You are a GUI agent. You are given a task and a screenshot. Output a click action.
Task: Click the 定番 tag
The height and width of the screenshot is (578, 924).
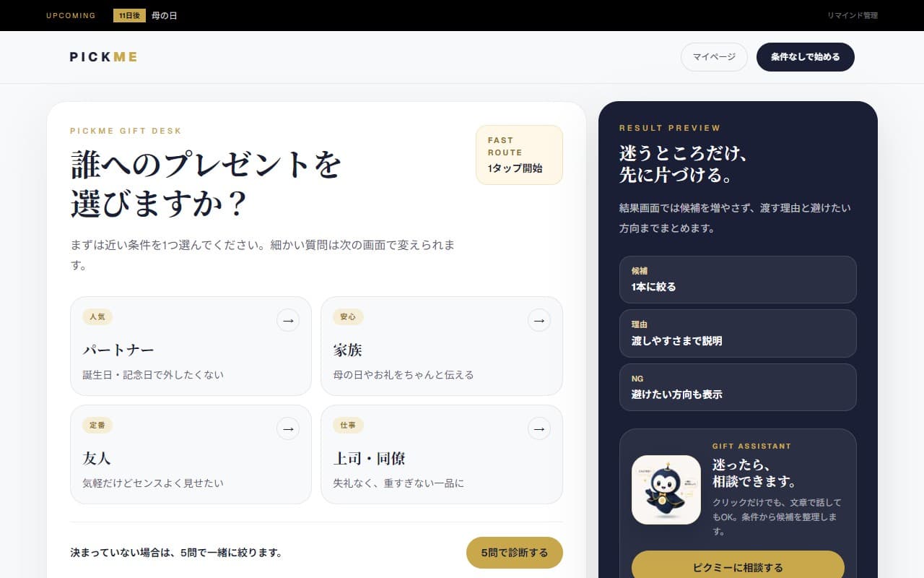pos(97,425)
